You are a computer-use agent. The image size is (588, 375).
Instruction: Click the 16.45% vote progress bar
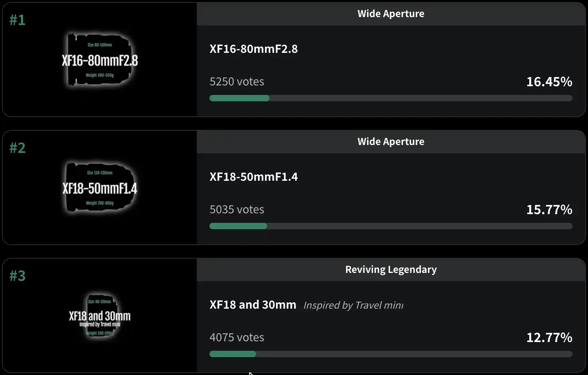click(x=391, y=98)
